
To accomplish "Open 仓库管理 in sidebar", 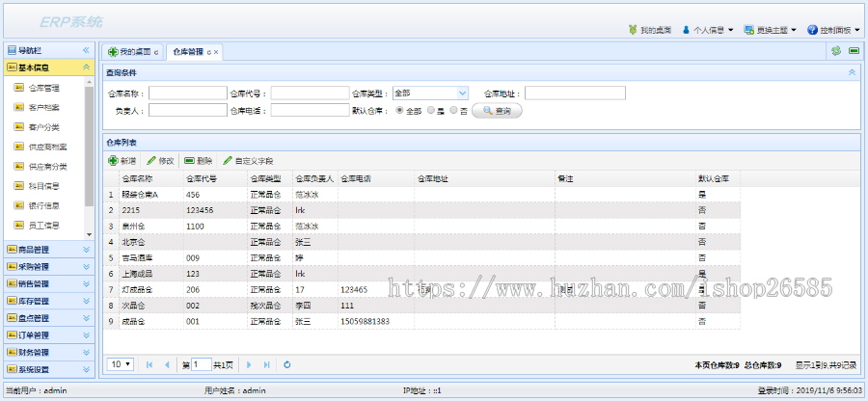I will coord(43,88).
